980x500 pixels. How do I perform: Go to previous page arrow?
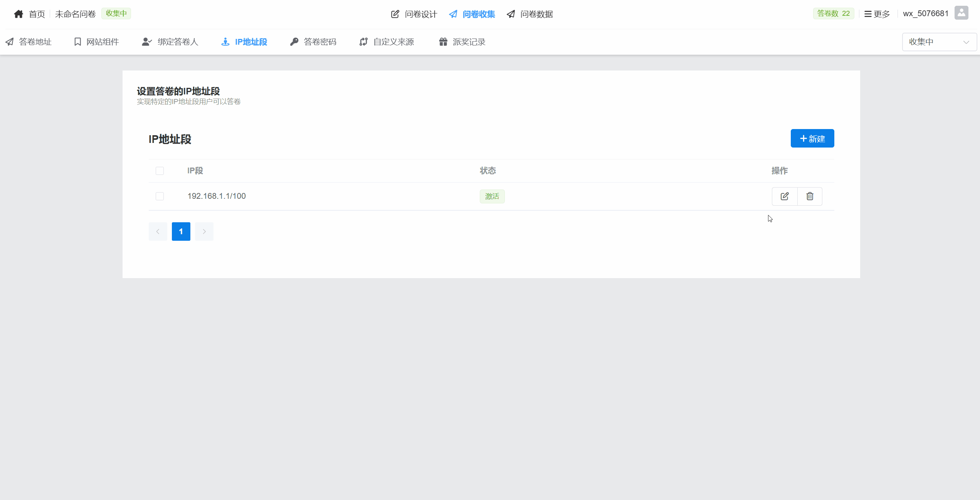point(158,232)
